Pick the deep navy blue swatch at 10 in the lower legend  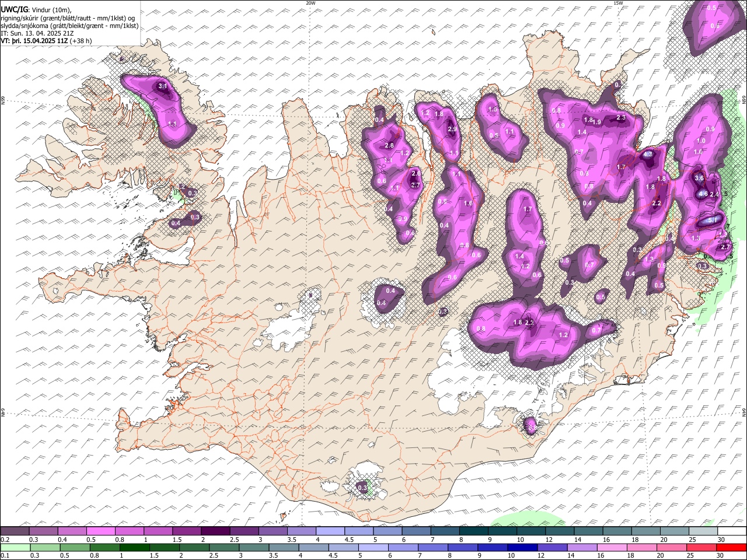tap(522, 547)
